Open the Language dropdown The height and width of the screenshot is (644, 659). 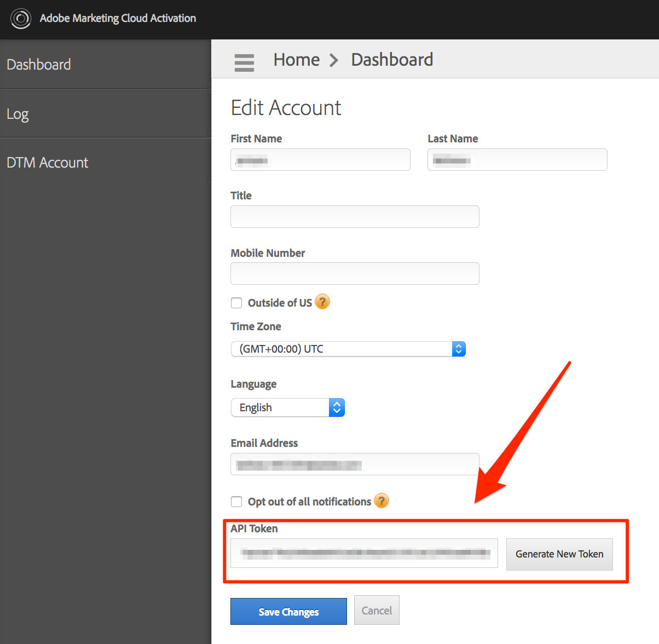point(288,407)
